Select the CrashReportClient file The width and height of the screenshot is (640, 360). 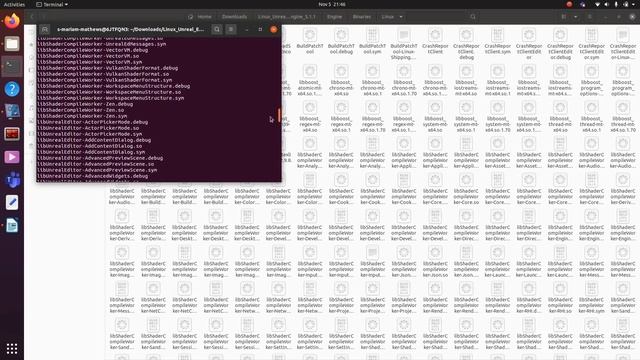click(x=435, y=42)
